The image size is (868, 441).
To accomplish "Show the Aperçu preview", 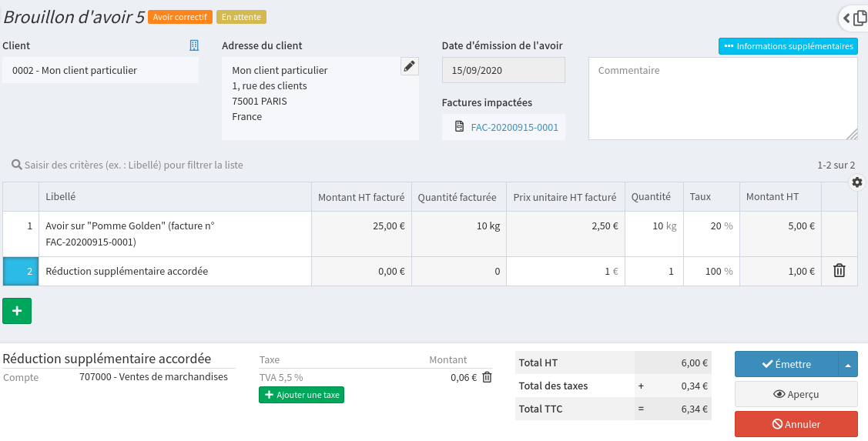I will click(796, 394).
